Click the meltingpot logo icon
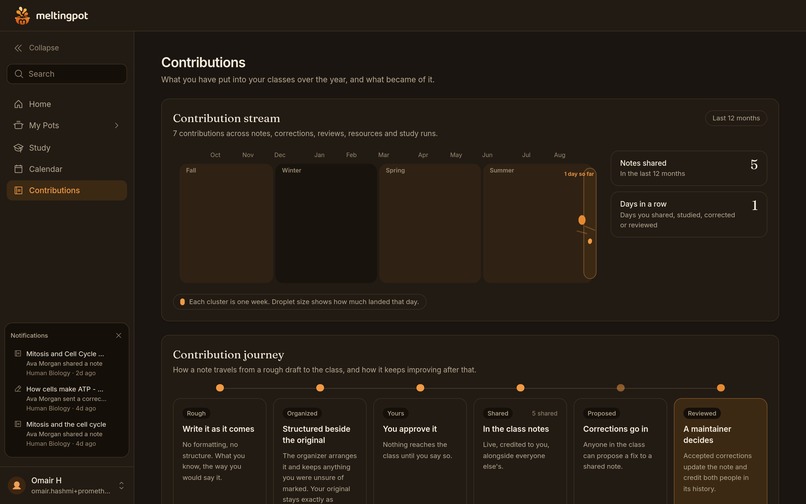The width and height of the screenshot is (806, 504). (22, 15)
